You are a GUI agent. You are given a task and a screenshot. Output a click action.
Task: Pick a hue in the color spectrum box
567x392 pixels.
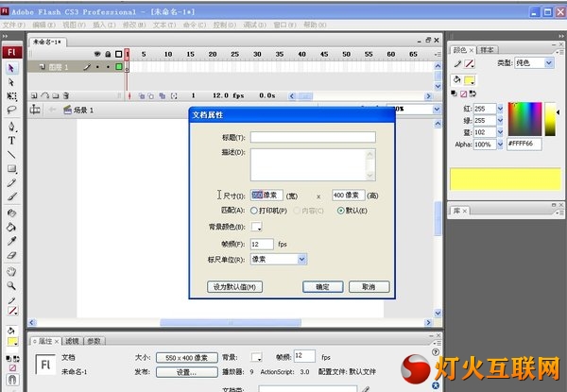524,119
